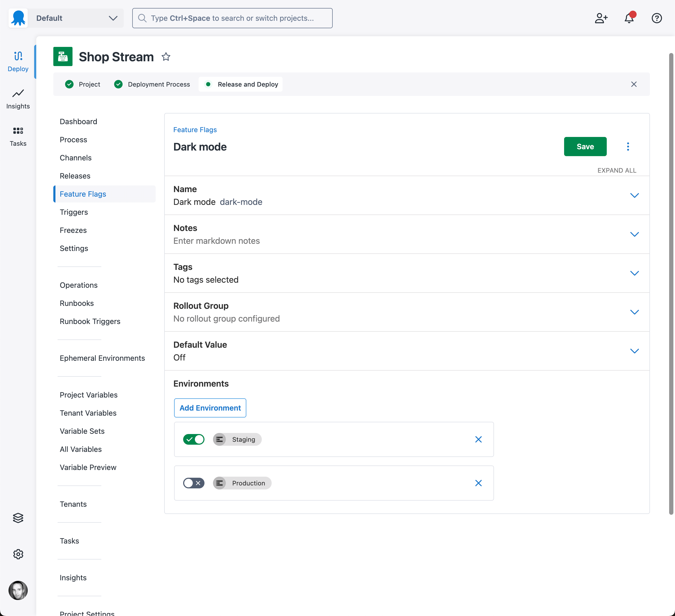Select the Project onboarding step
This screenshot has height=616, width=675.
tap(83, 84)
